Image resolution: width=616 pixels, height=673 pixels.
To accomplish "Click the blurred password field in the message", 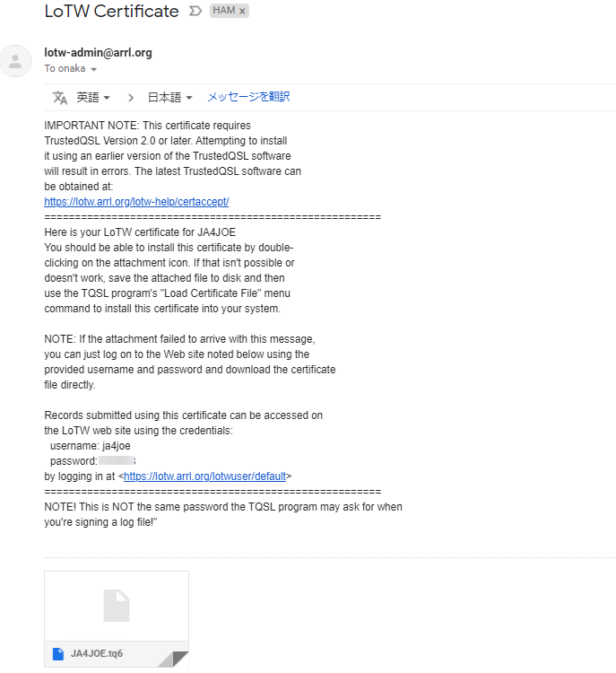I will pyautogui.click(x=117, y=461).
